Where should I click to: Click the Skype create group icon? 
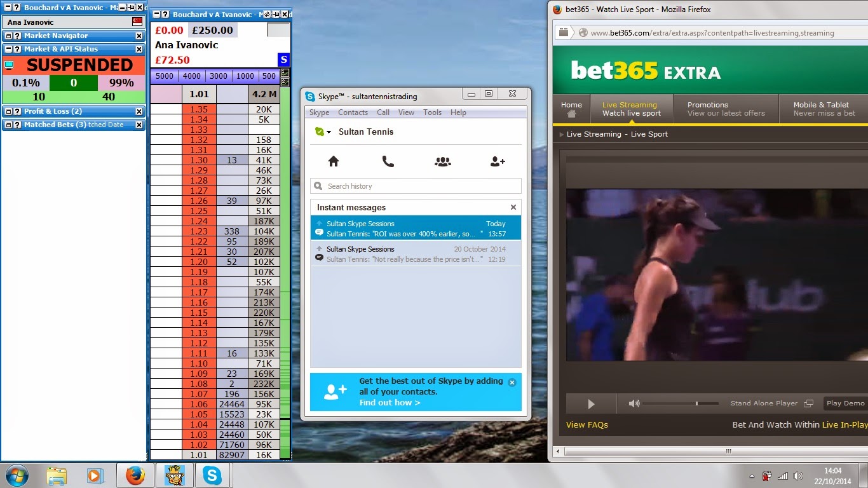coord(443,161)
